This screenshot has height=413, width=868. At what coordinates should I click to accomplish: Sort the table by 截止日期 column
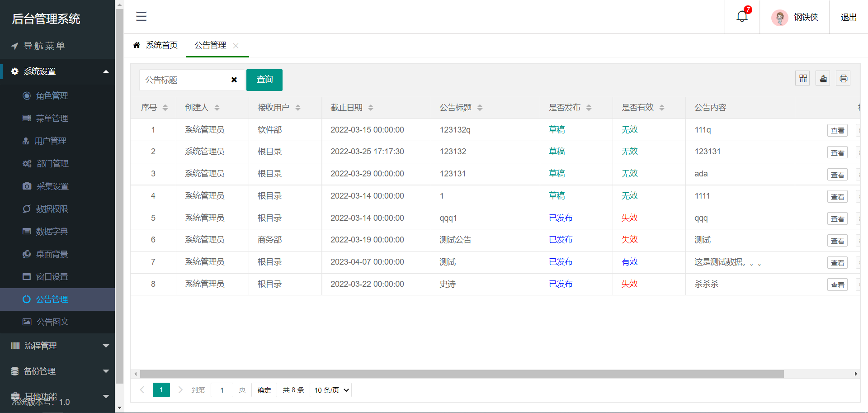pyautogui.click(x=371, y=108)
